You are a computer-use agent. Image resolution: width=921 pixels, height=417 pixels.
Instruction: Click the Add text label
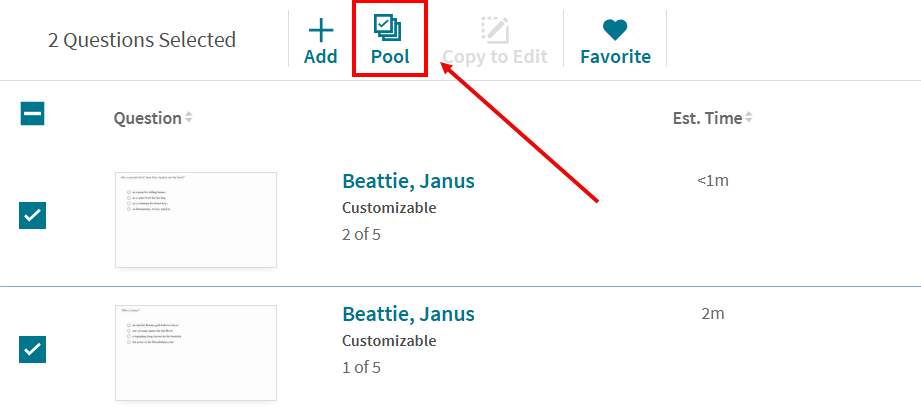[320, 57]
